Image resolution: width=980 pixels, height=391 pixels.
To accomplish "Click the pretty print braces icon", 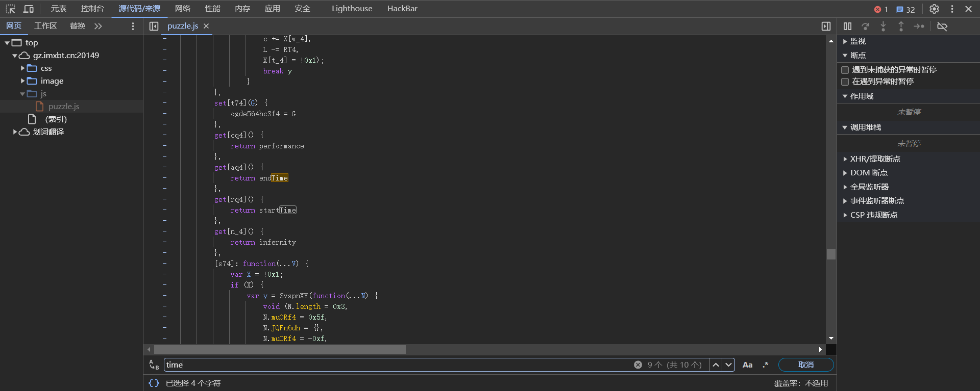I will point(154,383).
